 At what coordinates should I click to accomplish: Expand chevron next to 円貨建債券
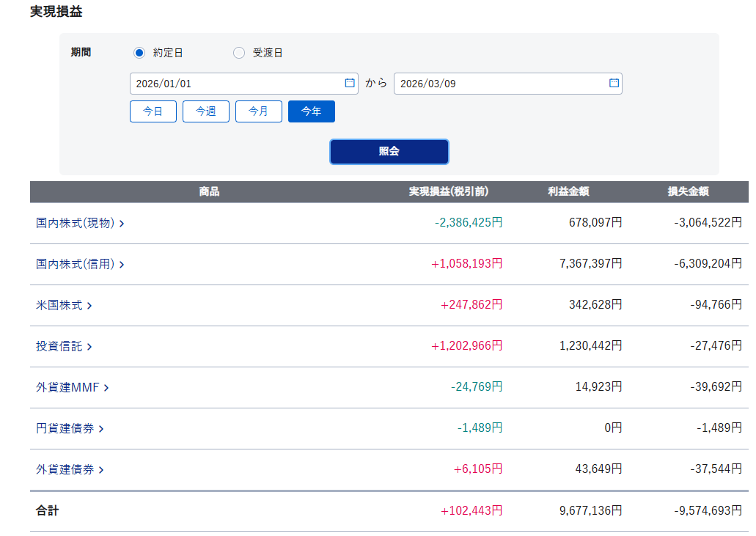101,429
